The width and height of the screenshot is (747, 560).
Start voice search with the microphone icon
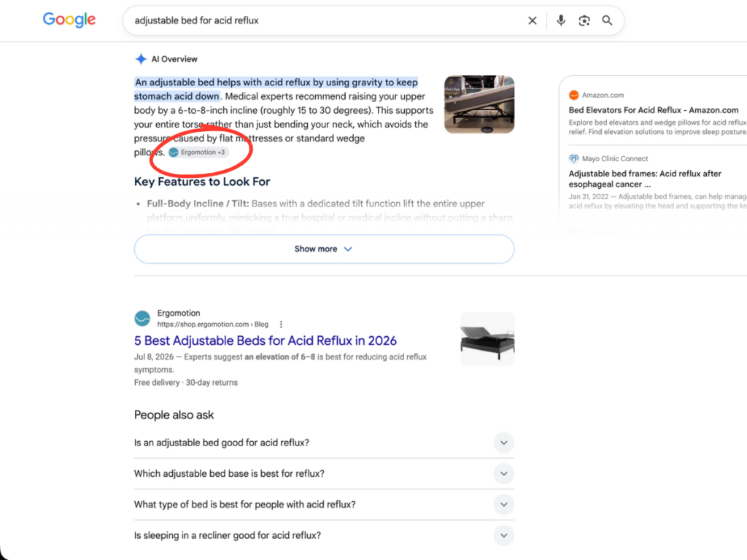point(561,20)
